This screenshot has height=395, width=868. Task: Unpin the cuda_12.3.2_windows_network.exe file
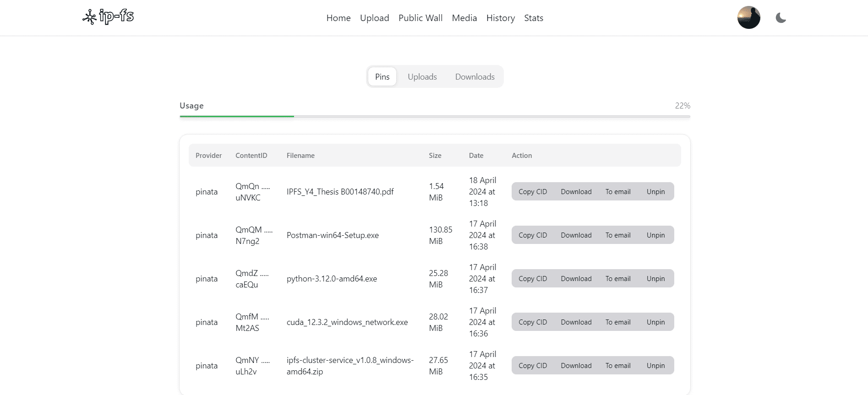click(x=655, y=322)
